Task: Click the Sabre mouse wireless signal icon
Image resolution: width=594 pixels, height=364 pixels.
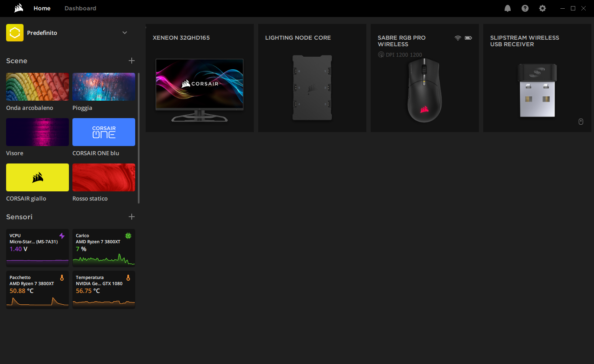Action: click(x=457, y=38)
